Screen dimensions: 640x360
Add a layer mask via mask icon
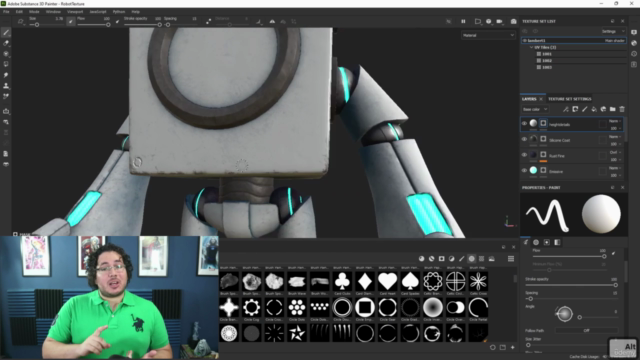point(575,109)
